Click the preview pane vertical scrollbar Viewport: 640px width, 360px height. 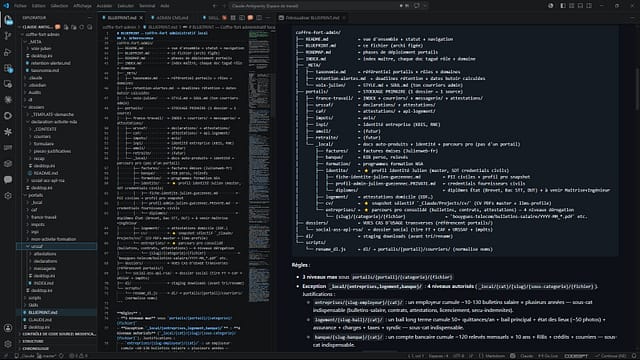[637, 88]
